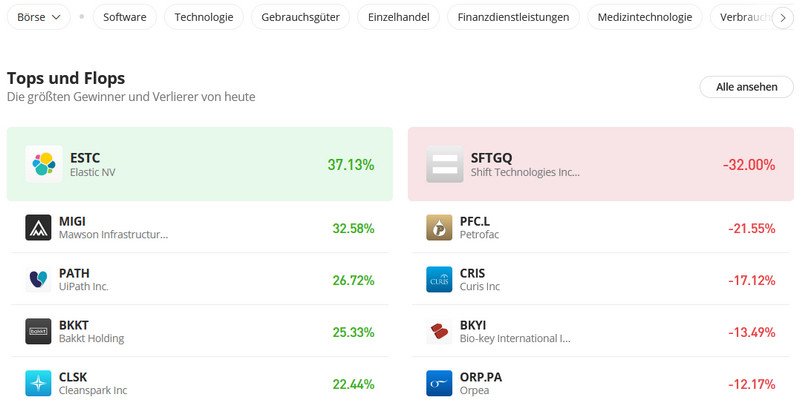Select the Medizintechnologie filter chip
Image resolution: width=800 pixels, height=412 pixels.
[644, 17]
